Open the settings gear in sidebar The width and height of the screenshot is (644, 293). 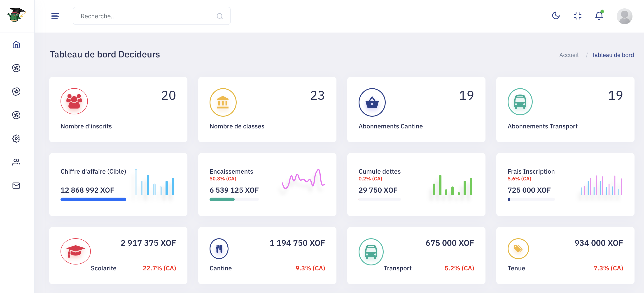coord(16,138)
